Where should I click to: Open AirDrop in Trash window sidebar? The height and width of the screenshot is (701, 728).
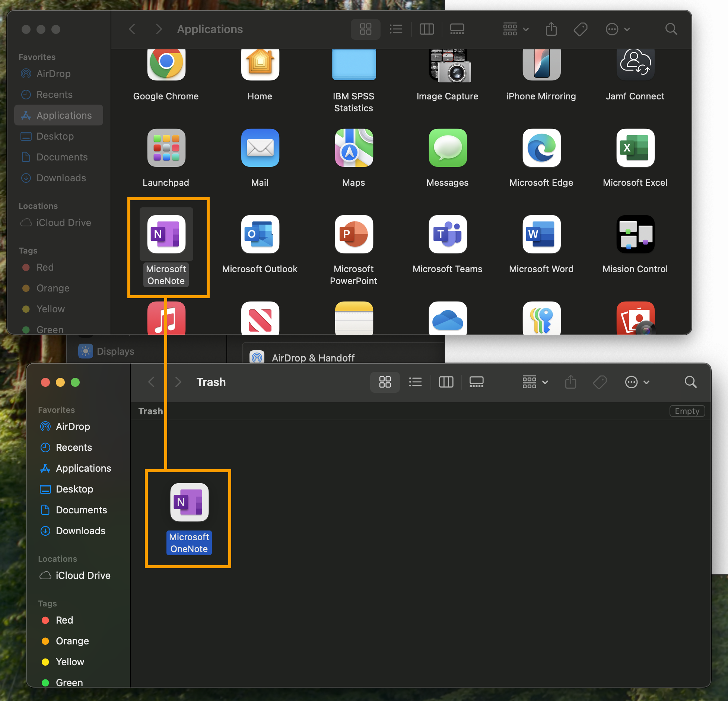(x=78, y=427)
